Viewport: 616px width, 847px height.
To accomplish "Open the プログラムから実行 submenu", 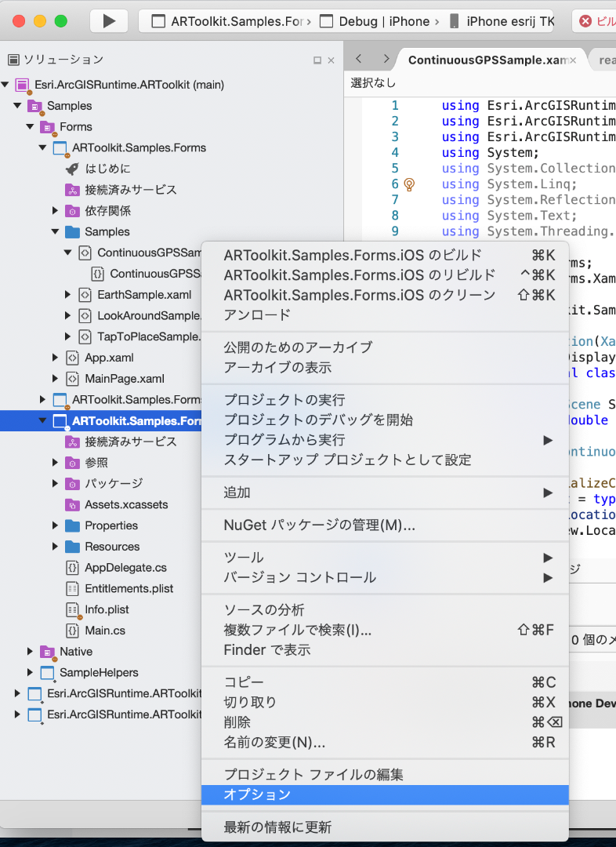I will (x=385, y=440).
